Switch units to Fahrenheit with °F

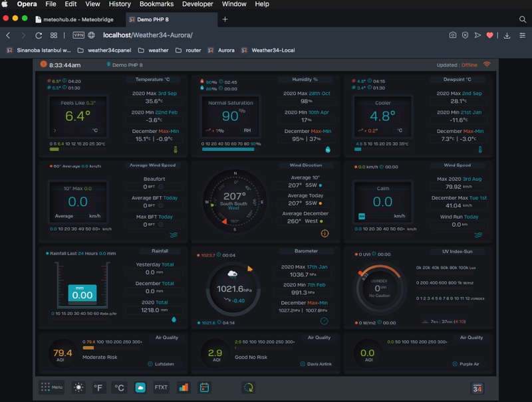point(98,387)
